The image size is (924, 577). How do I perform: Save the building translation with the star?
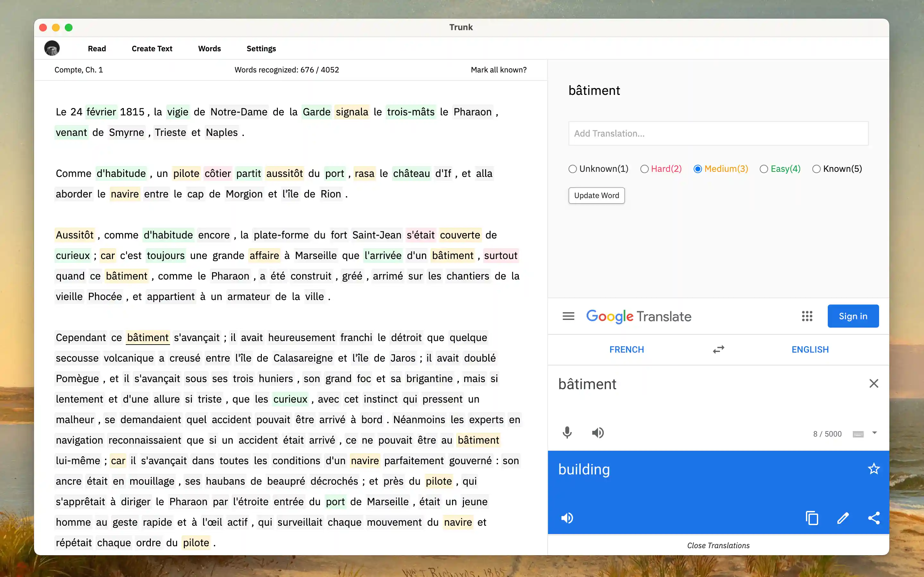click(874, 469)
